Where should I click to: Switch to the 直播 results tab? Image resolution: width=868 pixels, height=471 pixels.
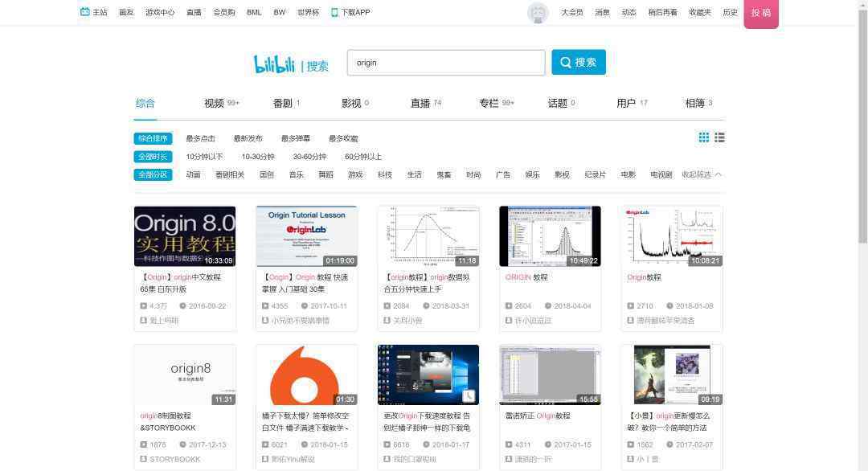tap(425, 103)
